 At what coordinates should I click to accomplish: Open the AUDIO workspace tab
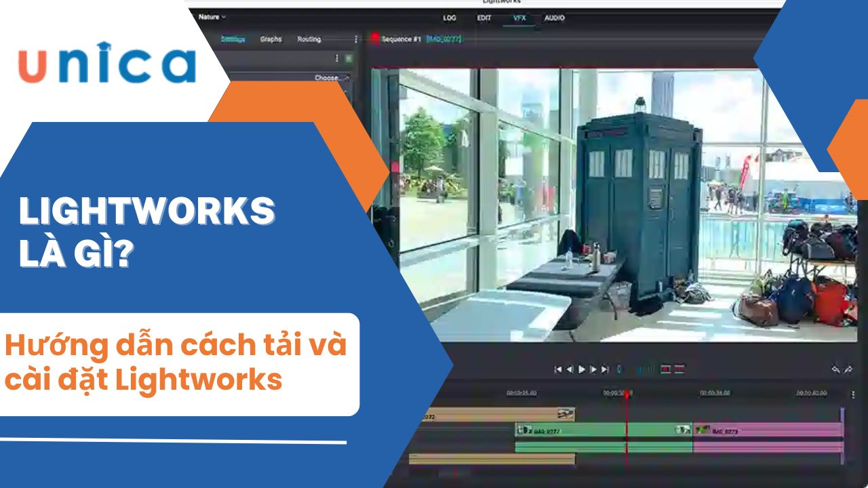[555, 18]
